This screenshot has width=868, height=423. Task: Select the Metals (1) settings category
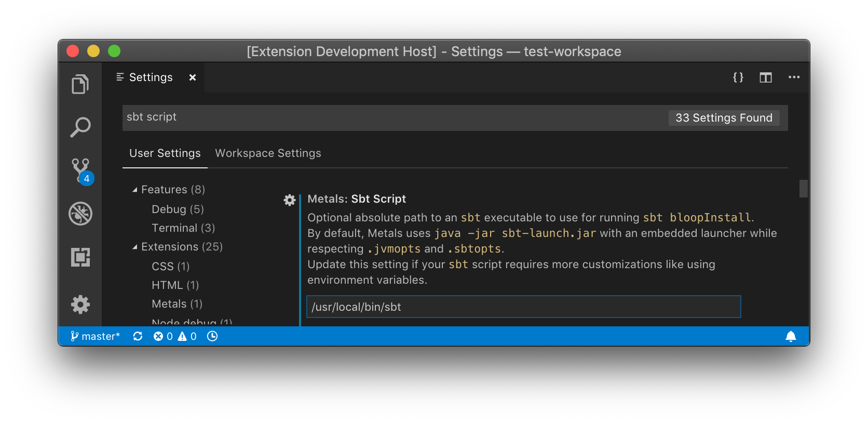(x=177, y=304)
